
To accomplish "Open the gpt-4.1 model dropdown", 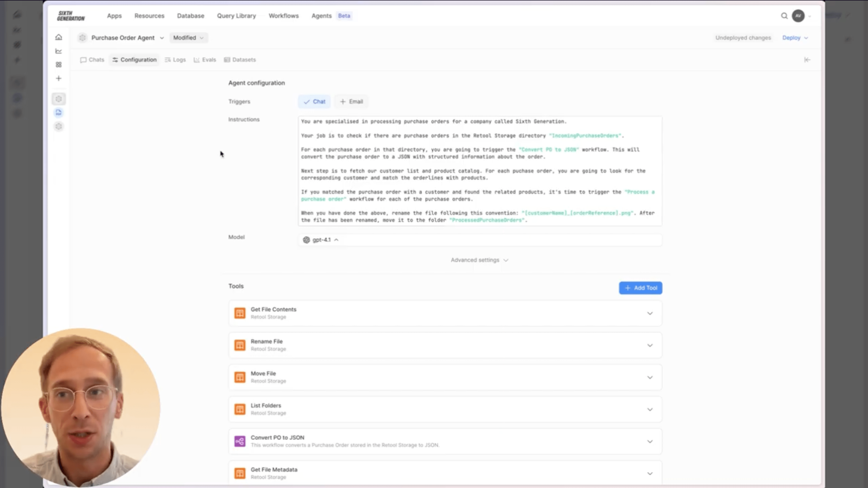I will pos(321,240).
